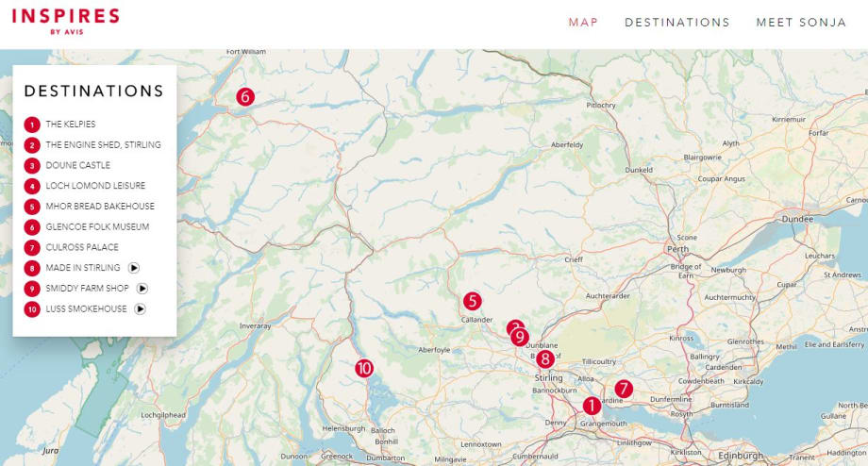Choose Glencoe Folk Museum destination
Screen dimensions: 868x466
(97, 226)
